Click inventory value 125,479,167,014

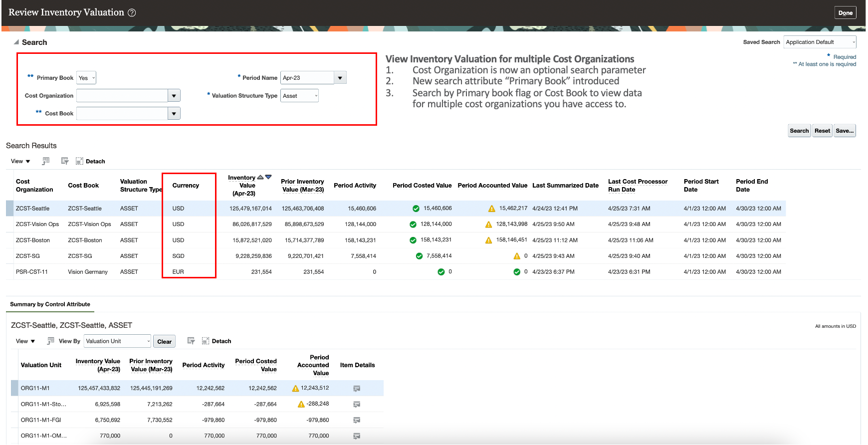click(x=251, y=209)
